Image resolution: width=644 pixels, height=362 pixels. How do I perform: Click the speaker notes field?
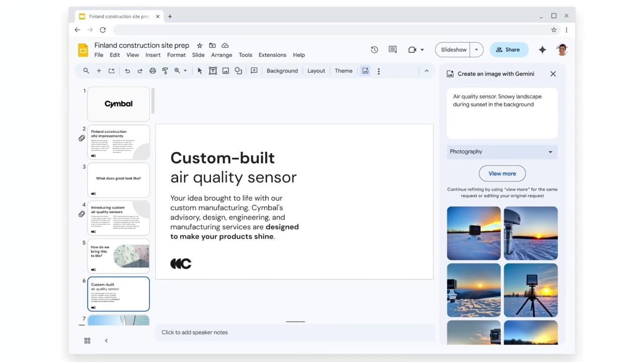click(295, 332)
